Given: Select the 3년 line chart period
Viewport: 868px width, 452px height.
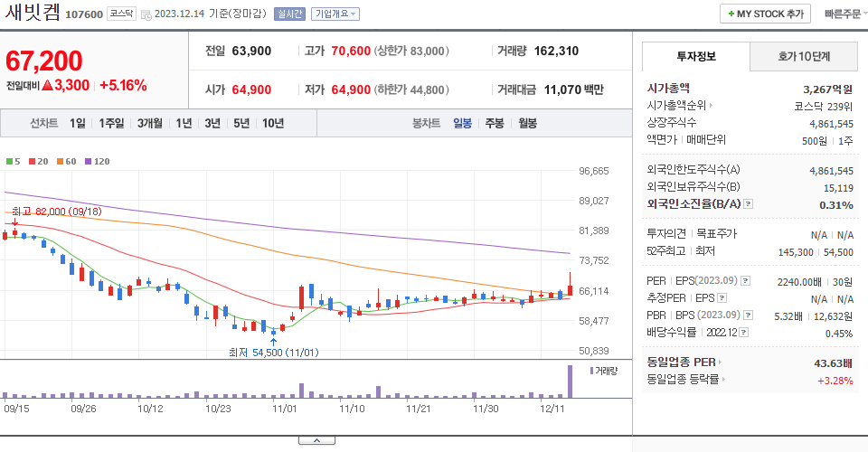Looking at the screenshot, I should 212,123.
